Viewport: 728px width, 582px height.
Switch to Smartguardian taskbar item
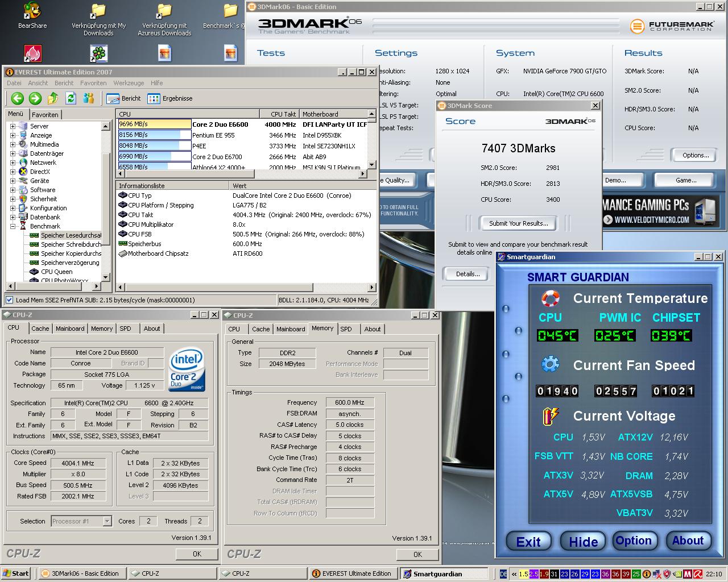coord(444,573)
